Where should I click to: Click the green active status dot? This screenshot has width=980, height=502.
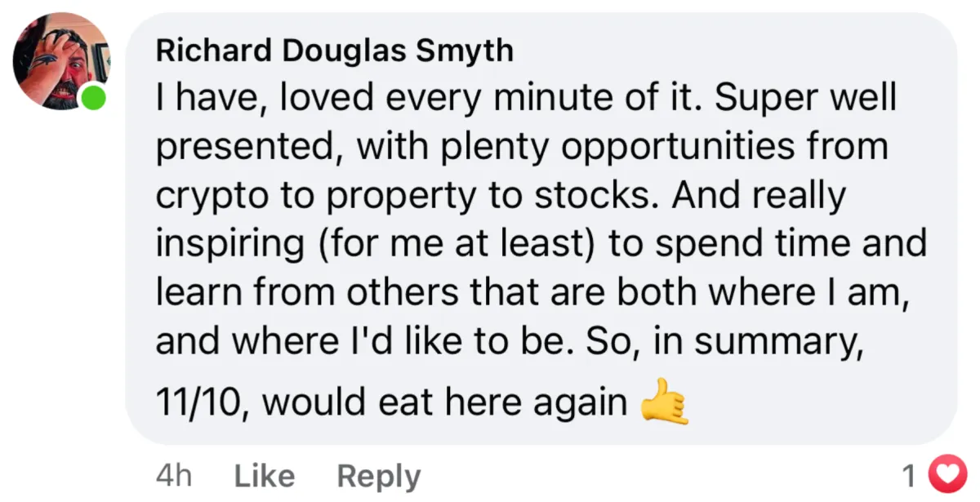point(94,97)
